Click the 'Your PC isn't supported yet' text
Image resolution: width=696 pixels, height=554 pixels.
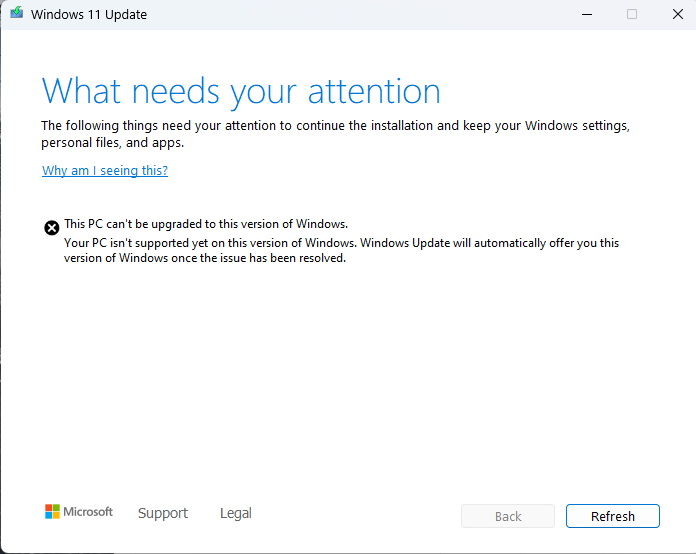click(341, 250)
